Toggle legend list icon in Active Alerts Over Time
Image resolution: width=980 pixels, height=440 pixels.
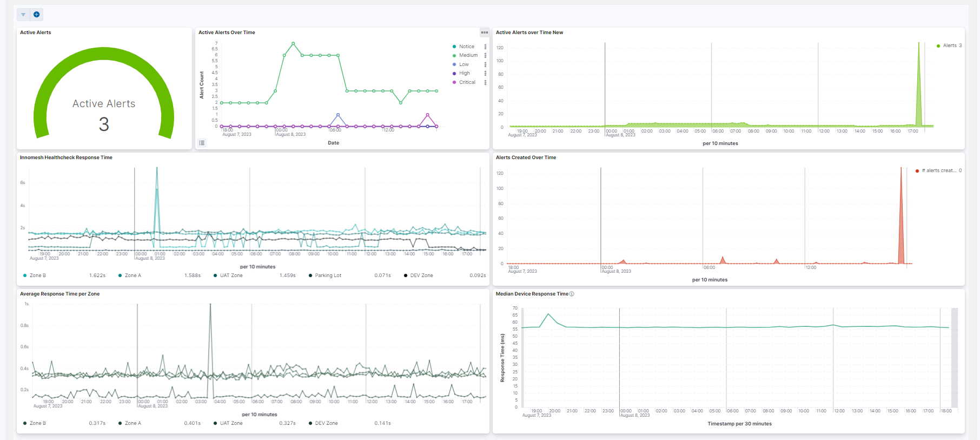(202, 143)
